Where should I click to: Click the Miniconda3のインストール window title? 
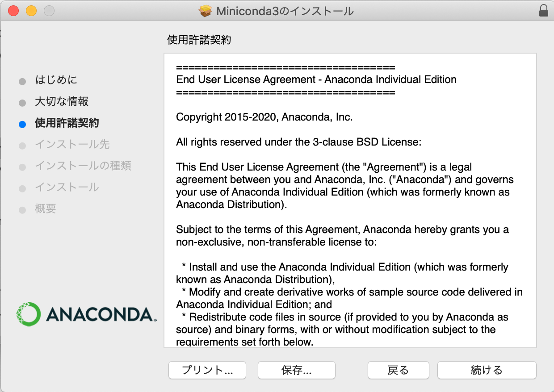tap(285, 11)
